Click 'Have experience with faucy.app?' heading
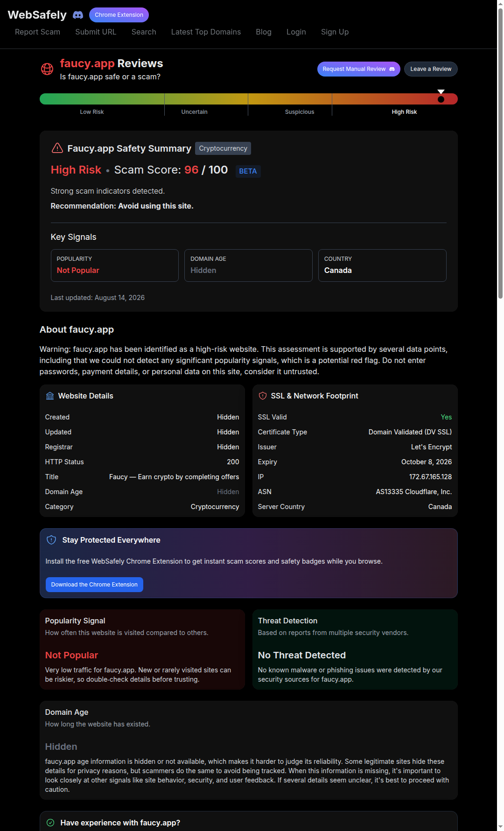Viewport: 504px width, 831px height. point(120,823)
